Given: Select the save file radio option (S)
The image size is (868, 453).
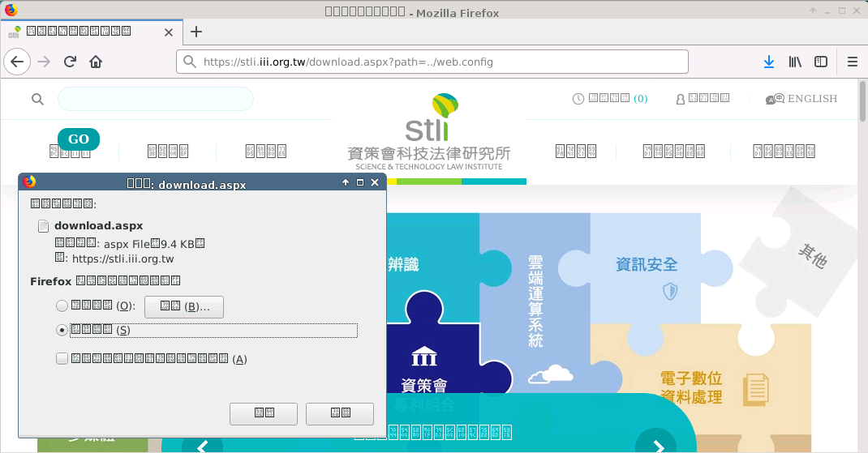Looking at the screenshot, I should [62, 330].
